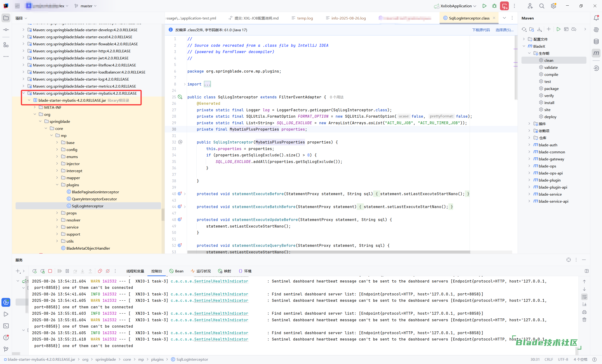Open the Maven tool window 'm' icon
This screenshot has width=602, height=364.
coord(596,53)
